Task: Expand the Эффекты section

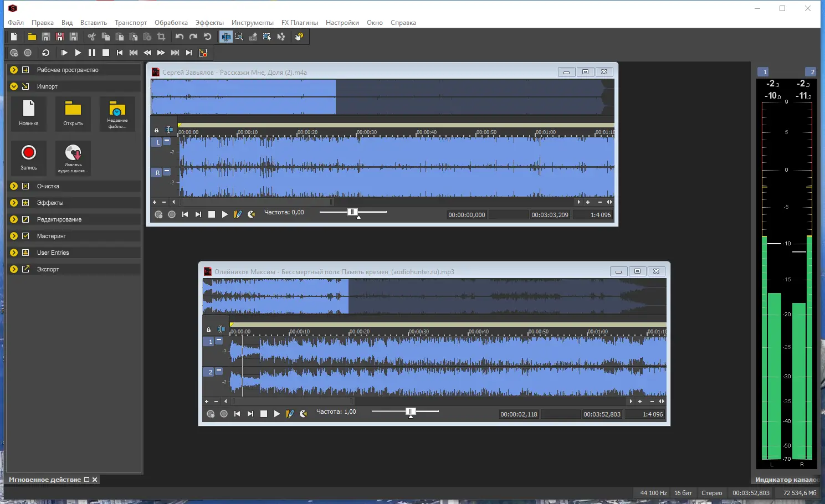Action: (x=14, y=203)
